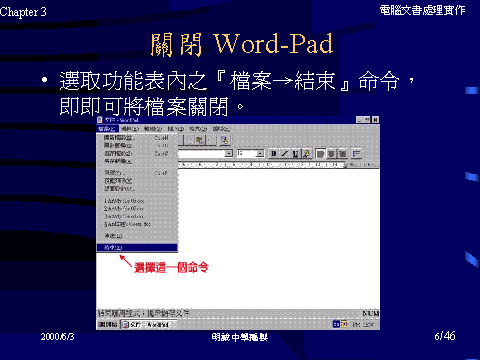
Task: Click the Date/Time insert toolbar icon
Action: tap(225, 140)
